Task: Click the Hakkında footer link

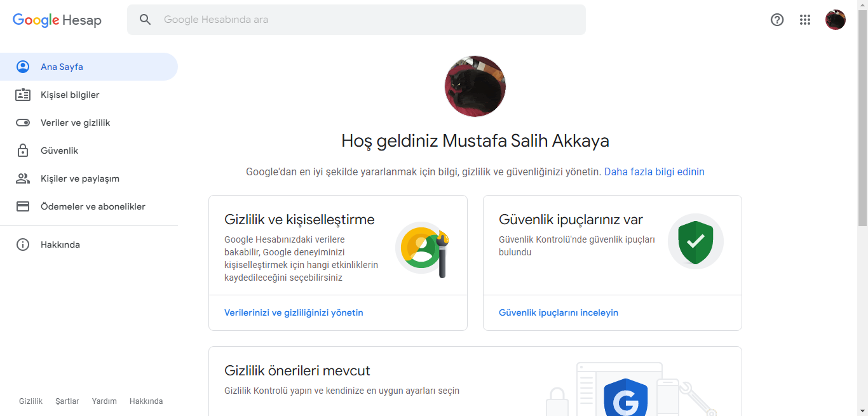Action: [x=146, y=401]
